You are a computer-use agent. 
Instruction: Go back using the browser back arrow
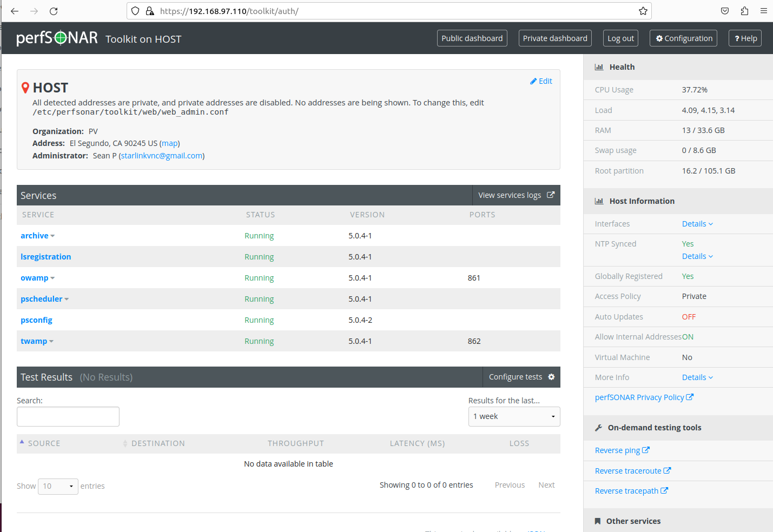(15, 11)
